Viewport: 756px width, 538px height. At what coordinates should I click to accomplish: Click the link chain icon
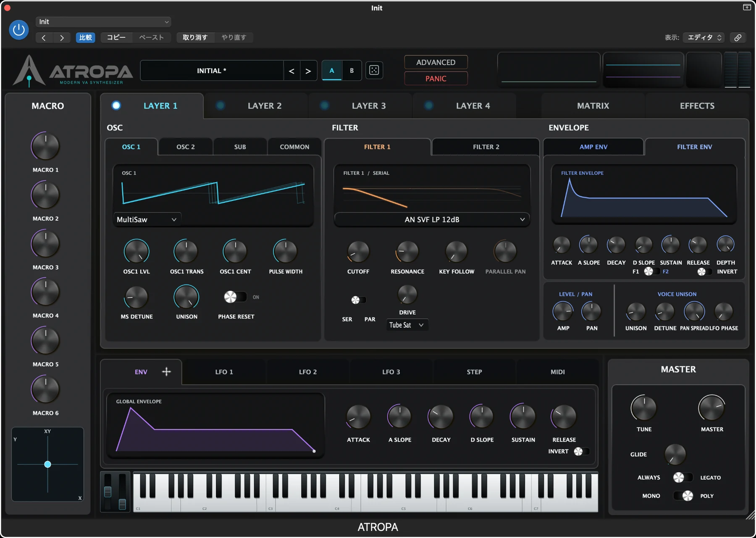pyautogui.click(x=738, y=37)
